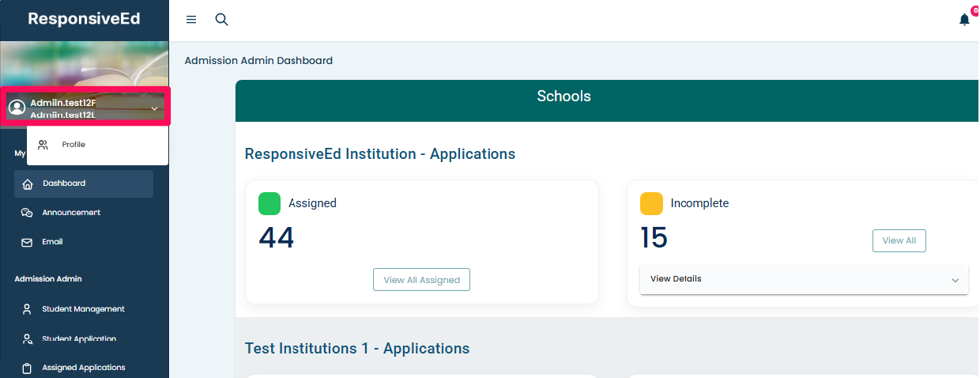
Task: Click the Student Management person icon
Action: pos(27,309)
